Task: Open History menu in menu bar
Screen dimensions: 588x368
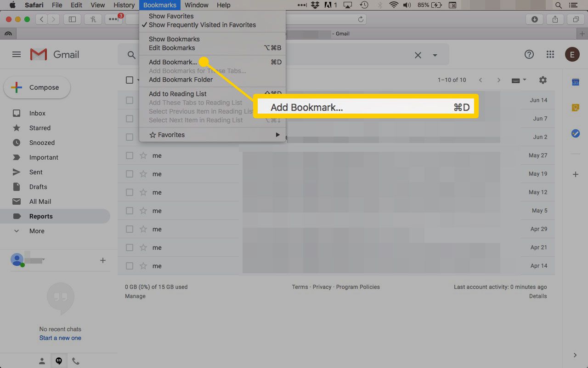Action: click(x=124, y=5)
